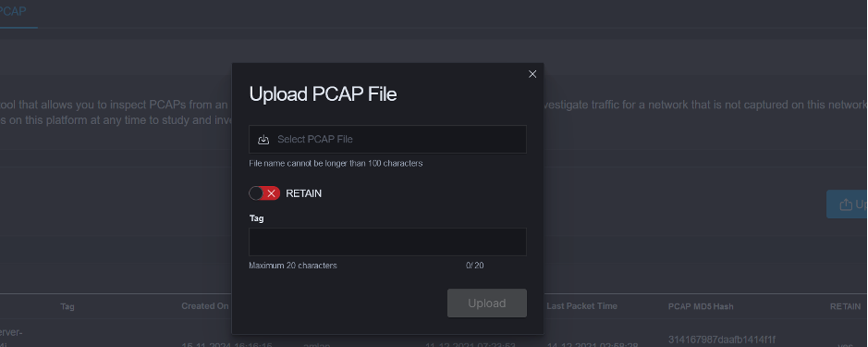Click the file name length hint text
This screenshot has width=868, height=347.
tap(336, 164)
